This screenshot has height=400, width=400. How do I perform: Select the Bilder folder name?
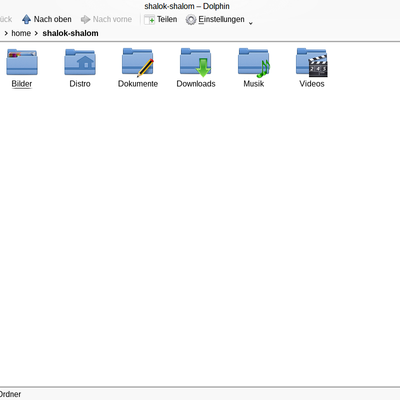[x=22, y=84]
